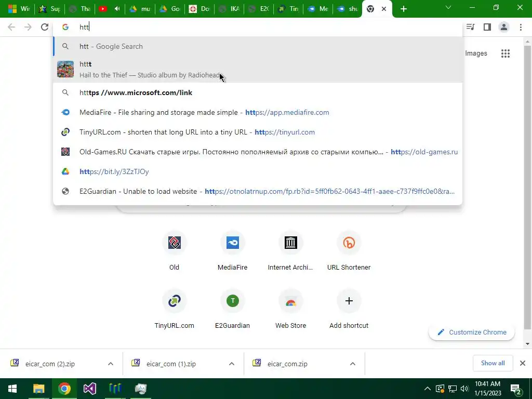Select the Old-Games.RU suggestion
The height and width of the screenshot is (399, 532).
(258, 152)
